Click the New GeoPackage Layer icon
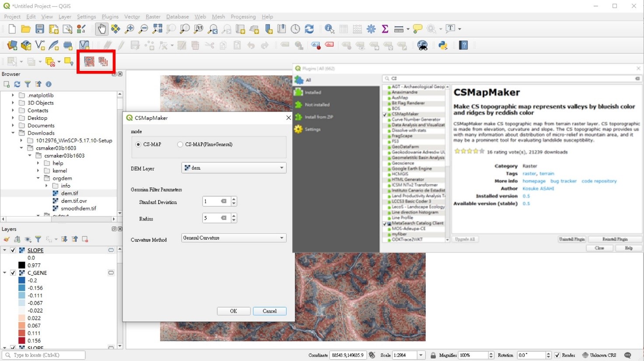 coord(26,46)
